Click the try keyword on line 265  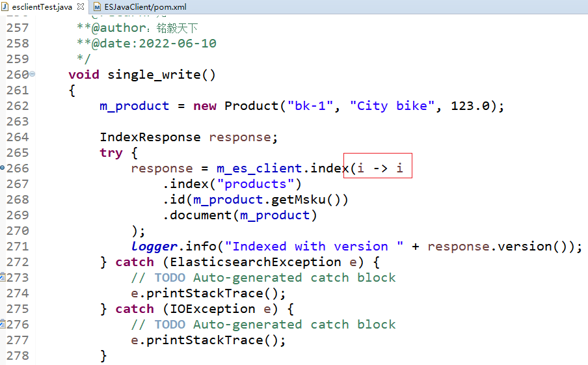111,153
